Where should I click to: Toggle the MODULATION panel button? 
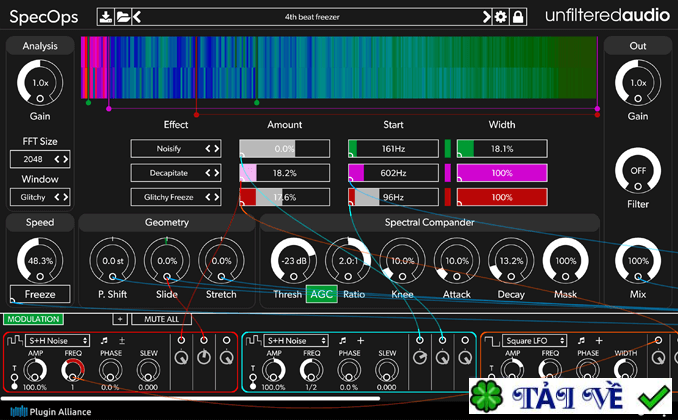pyautogui.click(x=32, y=319)
